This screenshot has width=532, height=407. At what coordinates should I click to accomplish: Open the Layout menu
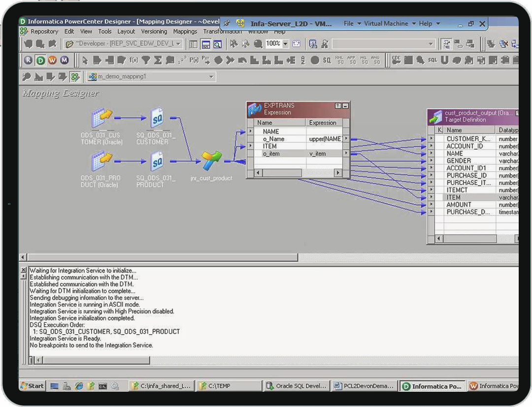click(x=126, y=31)
